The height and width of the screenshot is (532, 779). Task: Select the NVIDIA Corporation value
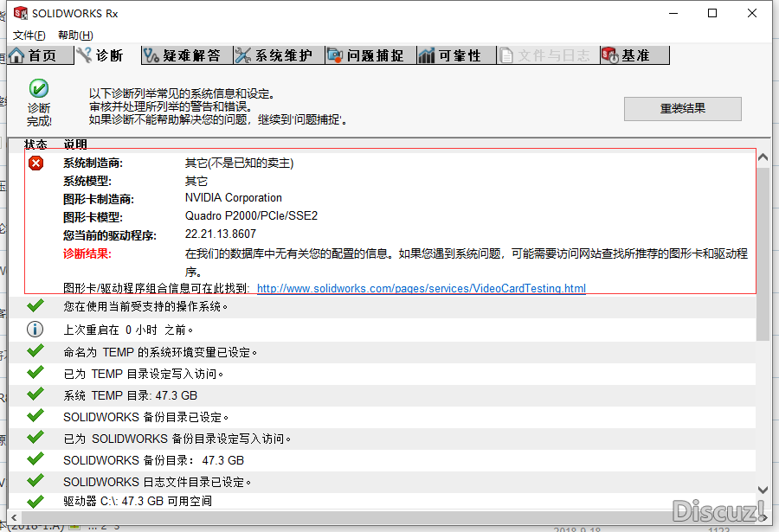234,198
